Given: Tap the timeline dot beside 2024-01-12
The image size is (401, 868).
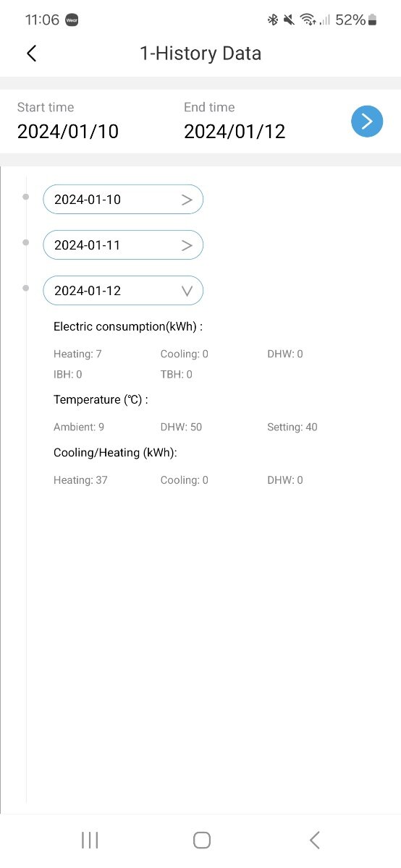Looking at the screenshot, I should tap(26, 288).
